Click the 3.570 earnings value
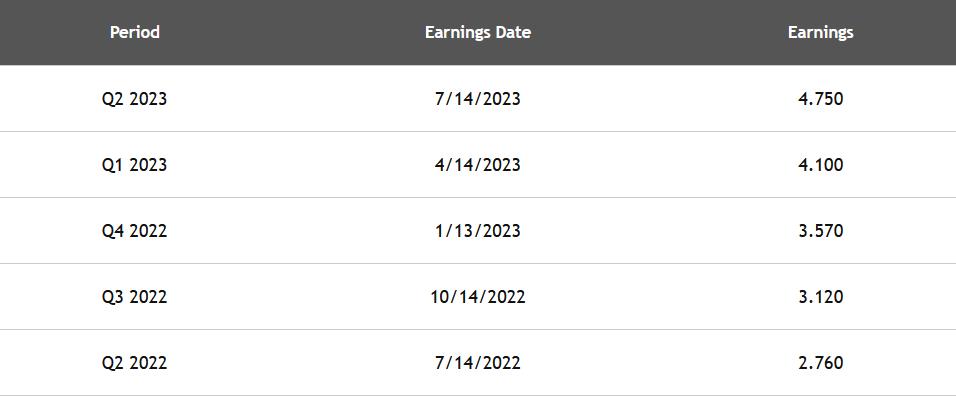 tap(821, 230)
